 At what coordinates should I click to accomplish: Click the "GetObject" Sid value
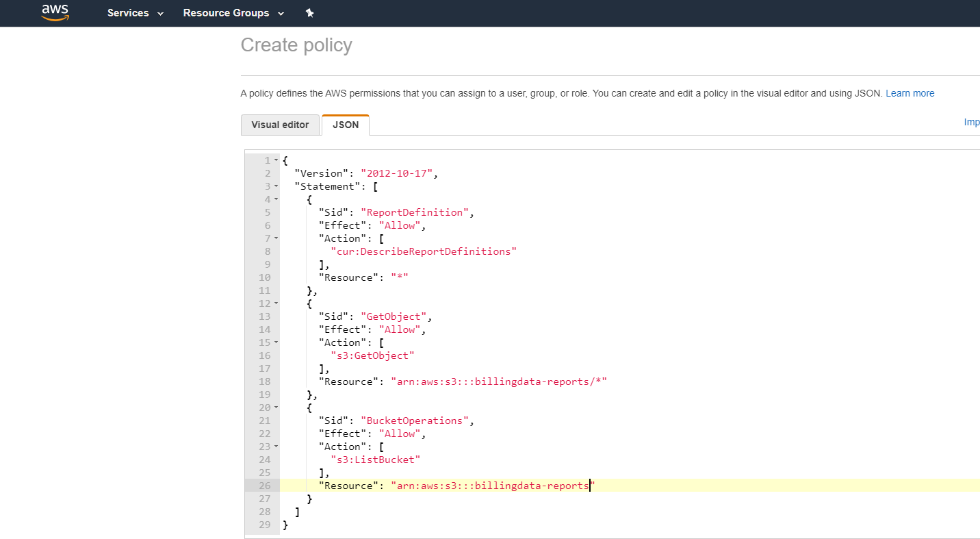[x=394, y=316]
